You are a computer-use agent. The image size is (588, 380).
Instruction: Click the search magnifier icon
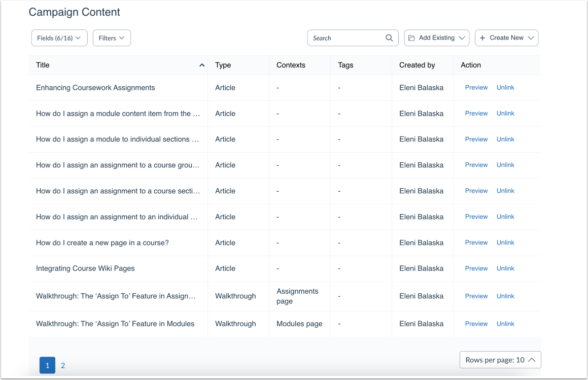[x=389, y=38]
